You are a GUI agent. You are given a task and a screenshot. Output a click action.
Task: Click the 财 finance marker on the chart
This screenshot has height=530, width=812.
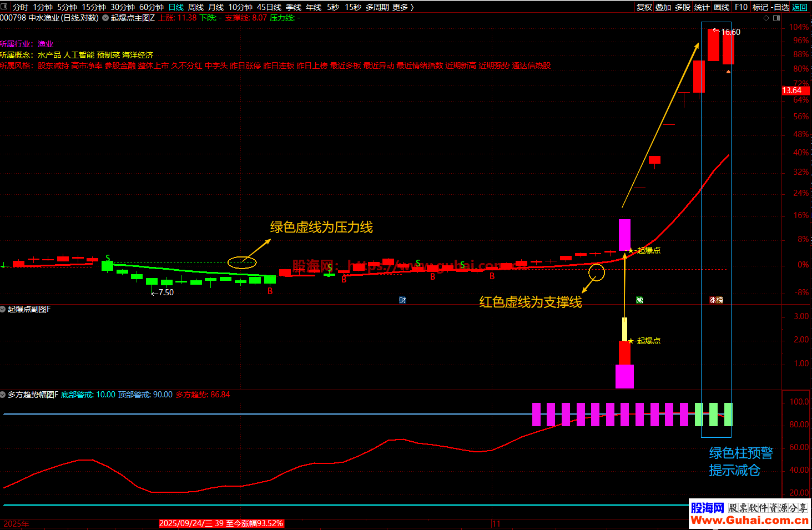(x=402, y=300)
